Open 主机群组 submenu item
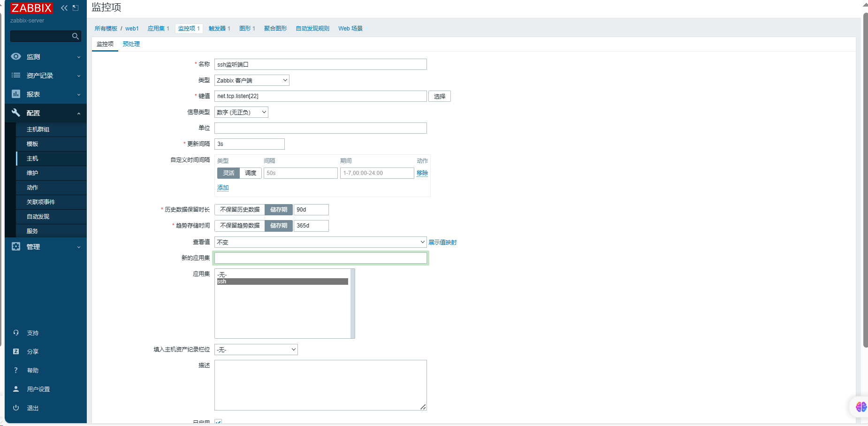The image size is (868, 426). (51, 129)
